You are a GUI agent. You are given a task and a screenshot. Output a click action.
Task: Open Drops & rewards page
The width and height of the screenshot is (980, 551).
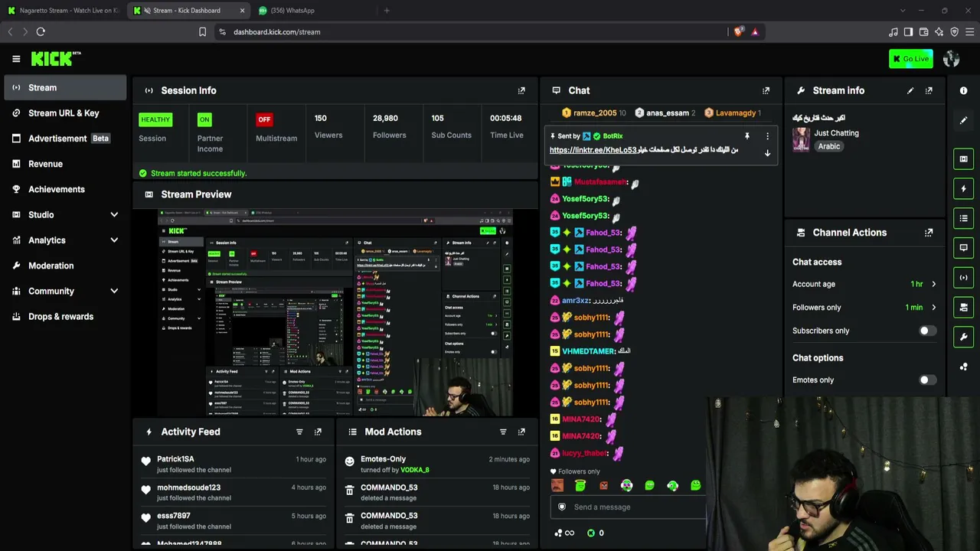(65, 317)
